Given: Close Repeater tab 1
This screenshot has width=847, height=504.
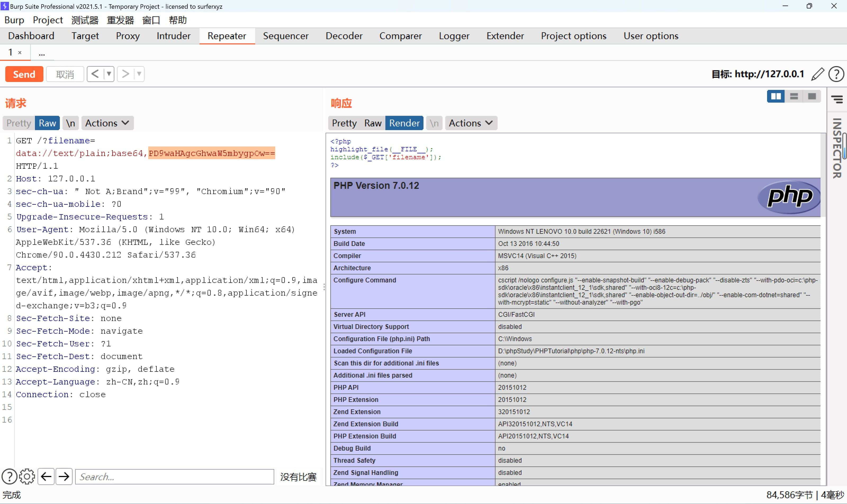Looking at the screenshot, I should [x=20, y=53].
